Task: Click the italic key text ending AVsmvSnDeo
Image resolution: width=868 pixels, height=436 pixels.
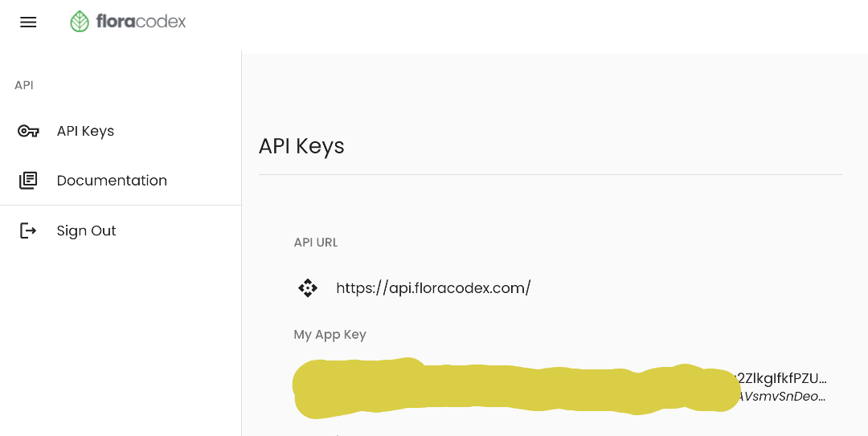Action: coord(783,397)
